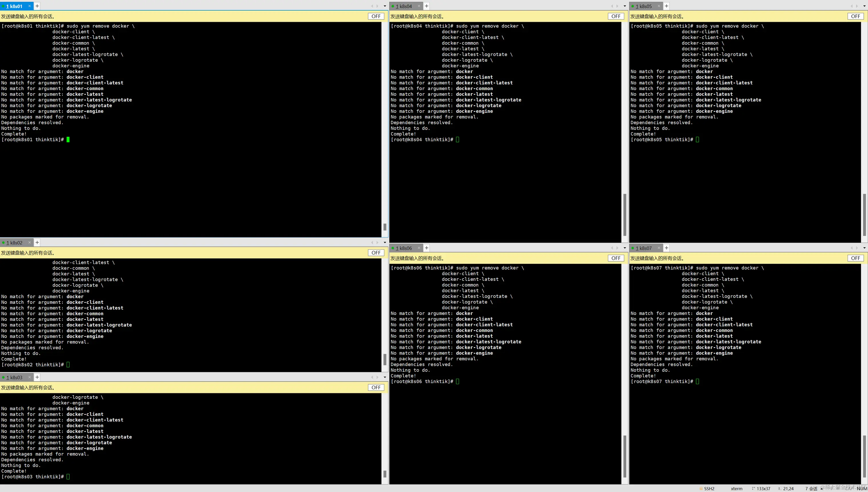
Task: Open a new tab next to k8s01
Action: tap(37, 6)
